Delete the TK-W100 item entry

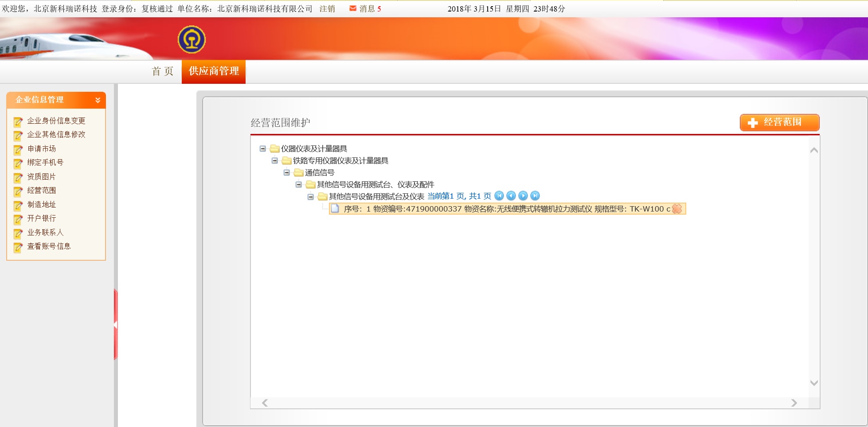pyautogui.click(x=677, y=209)
